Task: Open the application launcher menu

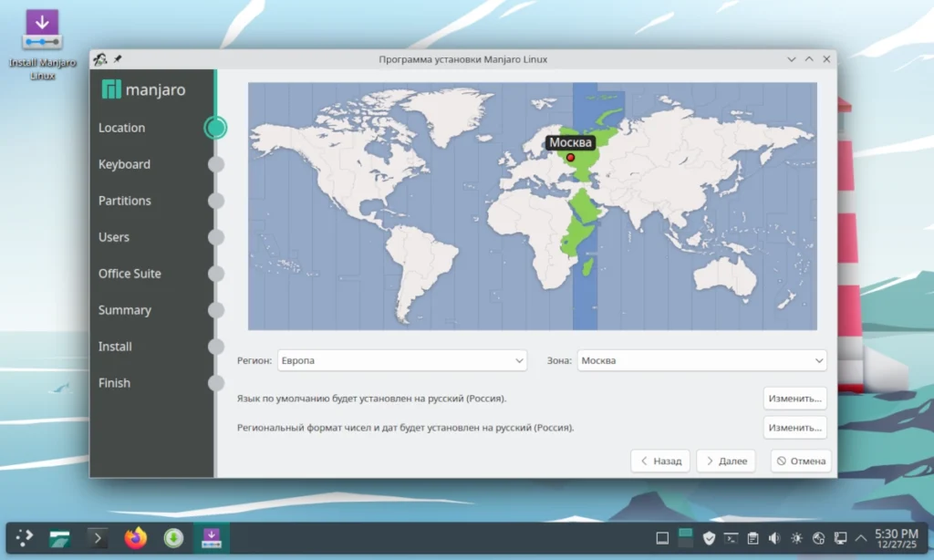Action: coord(25,538)
